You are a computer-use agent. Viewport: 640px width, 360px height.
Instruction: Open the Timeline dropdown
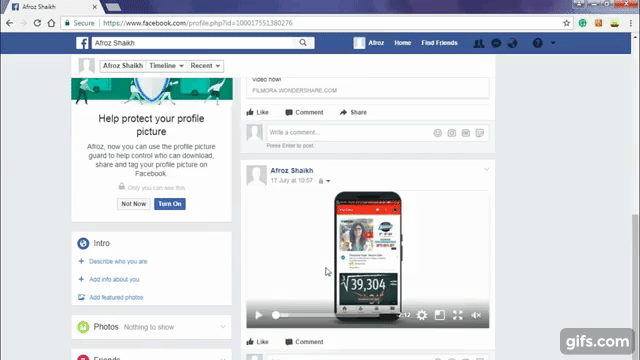pyautogui.click(x=166, y=66)
